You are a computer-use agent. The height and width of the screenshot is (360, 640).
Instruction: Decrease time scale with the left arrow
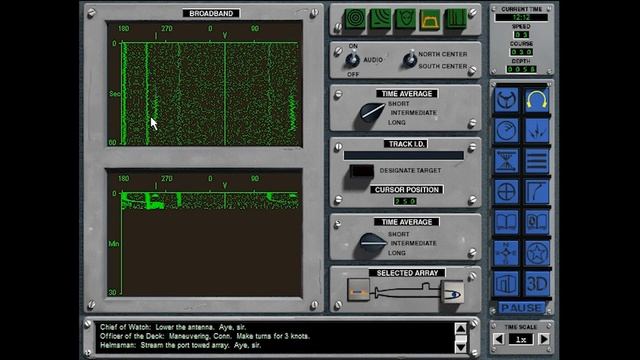pyautogui.click(x=499, y=339)
